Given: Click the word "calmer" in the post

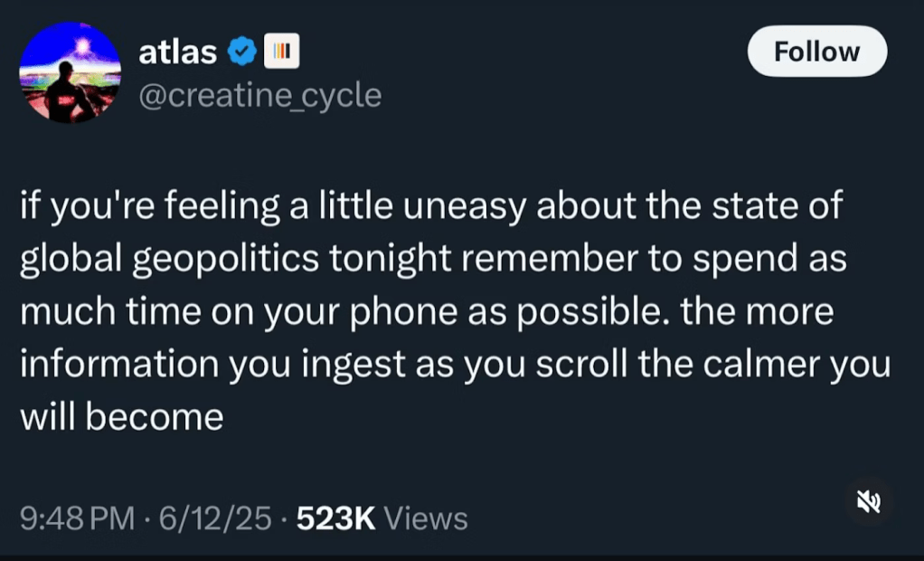Looking at the screenshot, I should [769, 365].
